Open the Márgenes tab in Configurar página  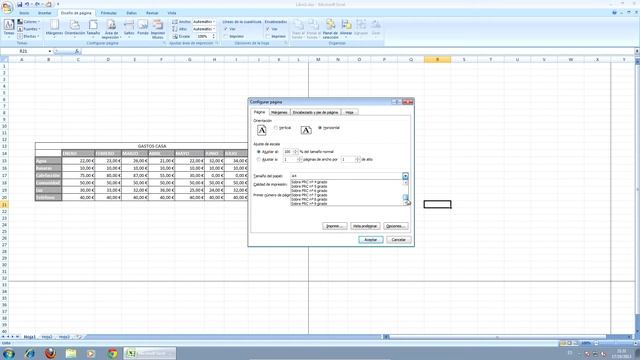pos(279,112)
